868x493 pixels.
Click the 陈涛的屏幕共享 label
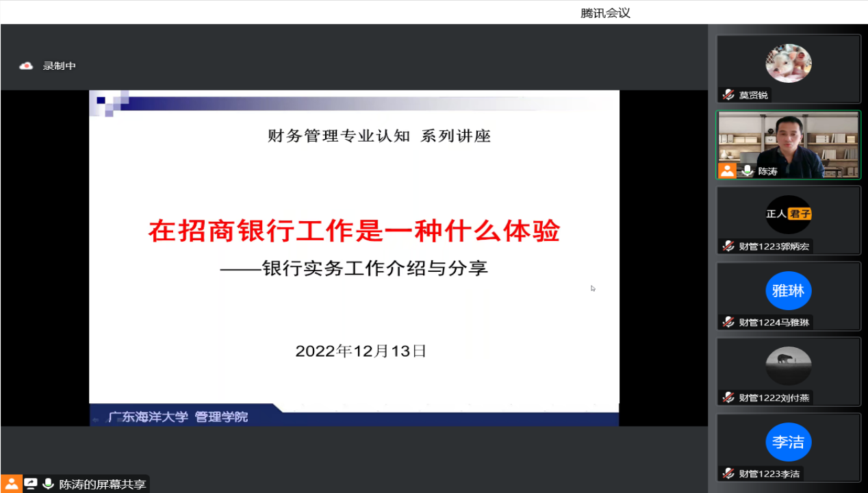coord(103,484)
